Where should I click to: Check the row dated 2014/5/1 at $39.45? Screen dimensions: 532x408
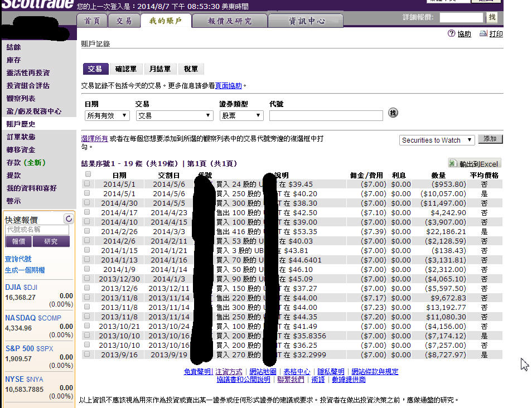point(87,183)
